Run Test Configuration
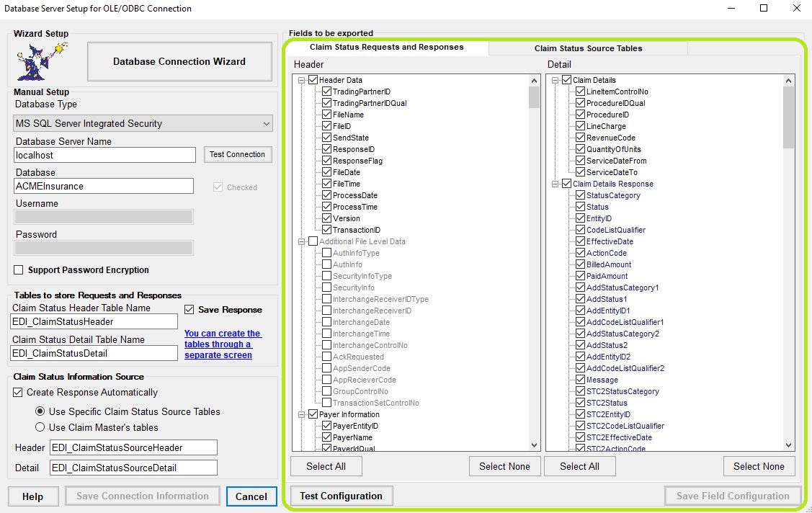 point(342,496)
